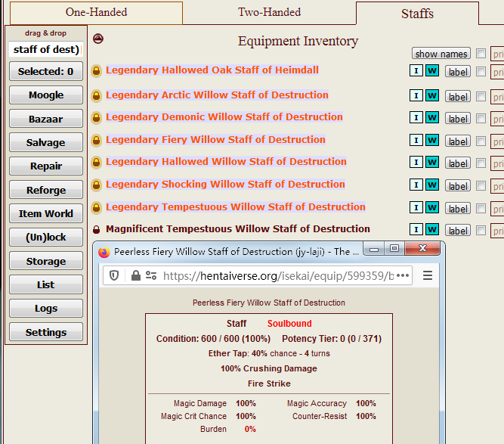Open Legendary Arctic Willow Staff of Destruction link

pos(217,95)
